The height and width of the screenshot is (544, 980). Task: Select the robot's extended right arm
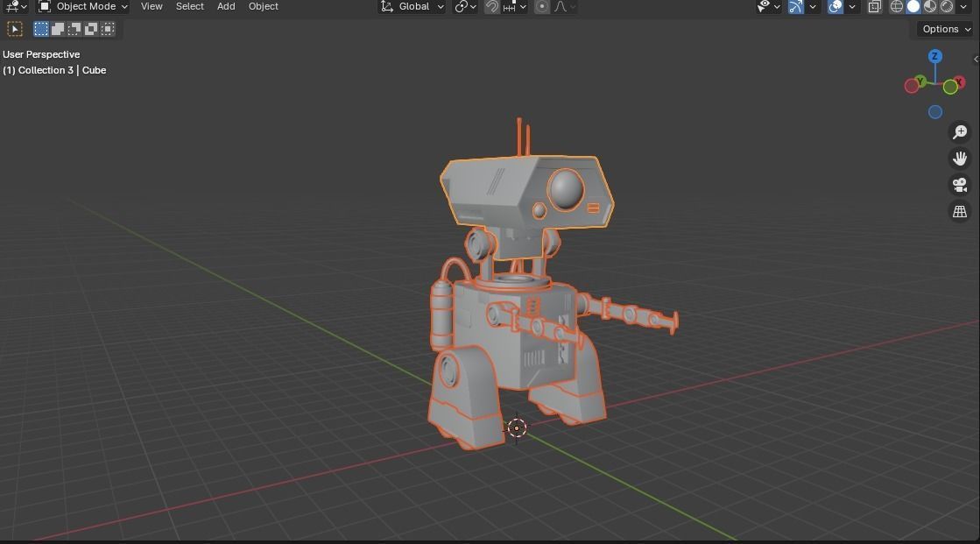pos(630,314)
